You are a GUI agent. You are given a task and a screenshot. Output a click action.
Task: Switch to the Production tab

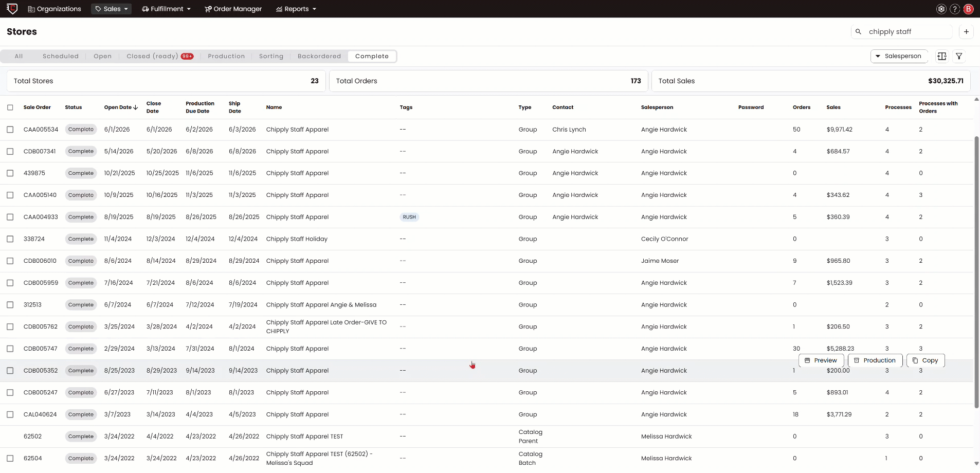tap(226, 56)
